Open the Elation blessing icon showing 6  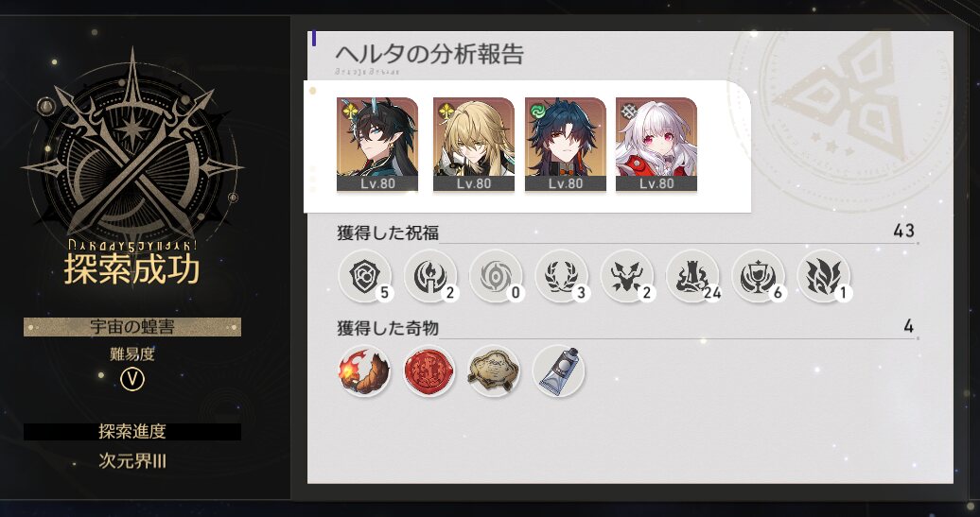[x=758, y=275]
